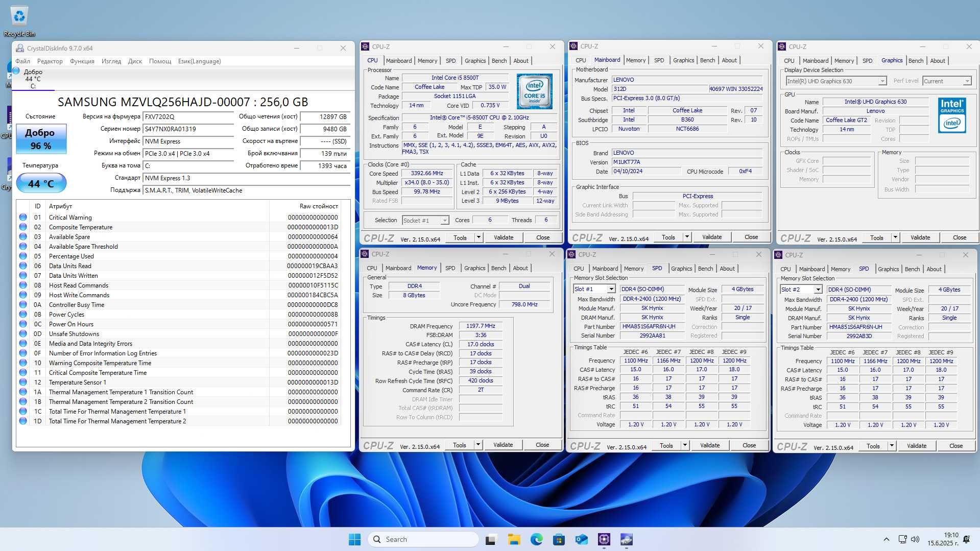Screen dimensions: 980x551
Task: Click the volume speaker tray icon
Action: tap(915, 539)
